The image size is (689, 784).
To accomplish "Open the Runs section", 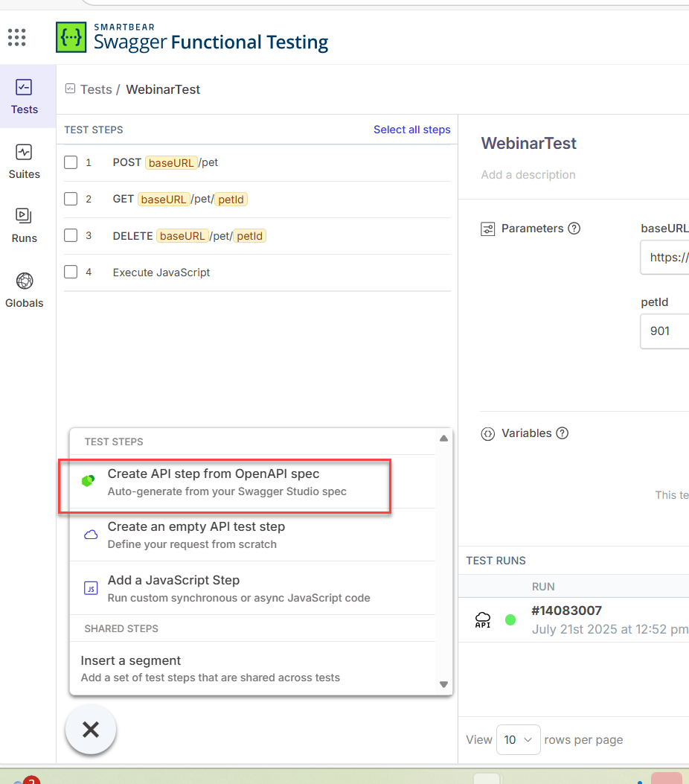I will (24, 226).
